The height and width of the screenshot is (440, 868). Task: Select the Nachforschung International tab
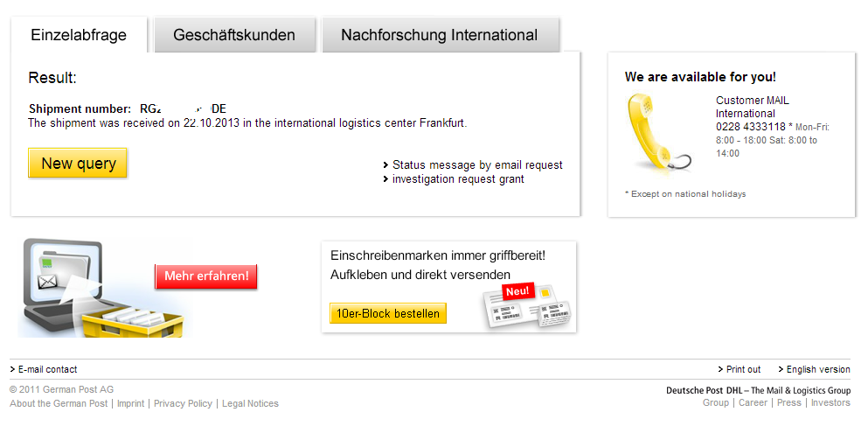tap(439, 35)
